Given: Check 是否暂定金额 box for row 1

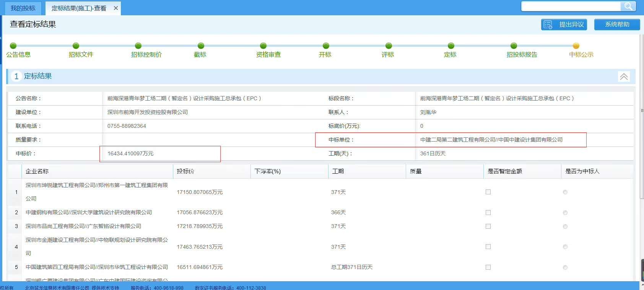Looking at the screenshot, I should tap(488, 192).
